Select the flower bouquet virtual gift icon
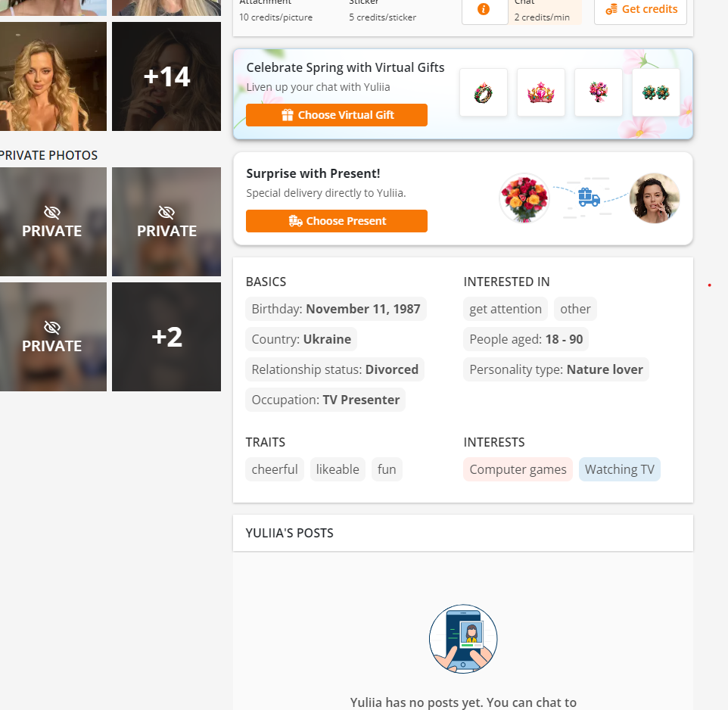This screenshot has width=728, height=710. pos(599,92)
